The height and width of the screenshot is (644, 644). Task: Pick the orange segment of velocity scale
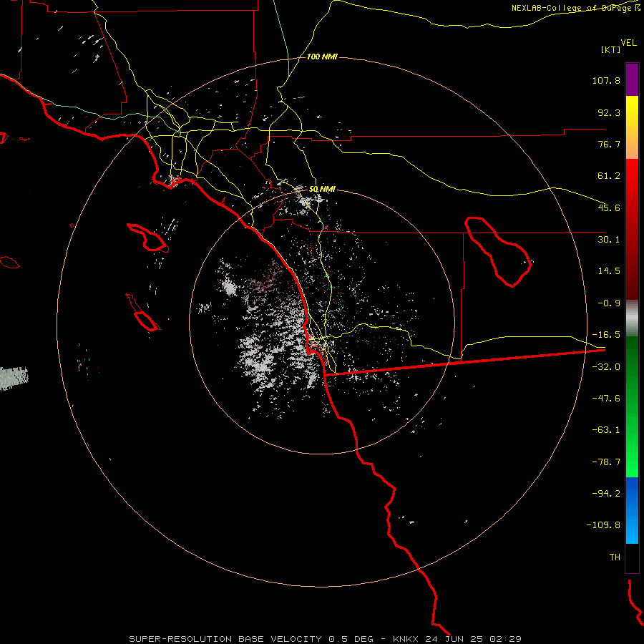632,144
